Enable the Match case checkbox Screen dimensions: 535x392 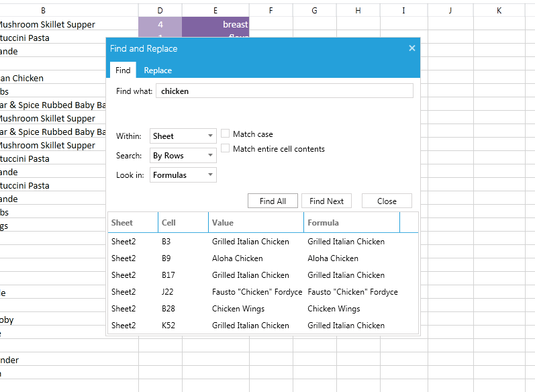pos(225,134)
